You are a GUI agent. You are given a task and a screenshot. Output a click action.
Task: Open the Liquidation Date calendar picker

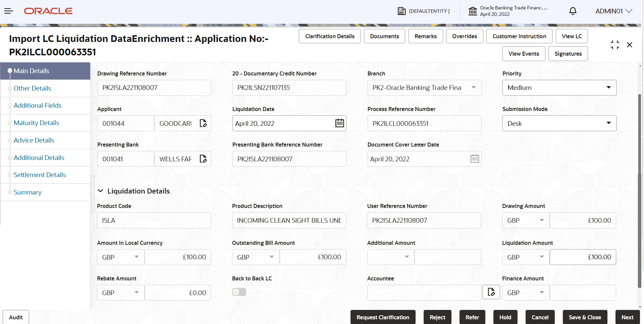tap(340, 123)
